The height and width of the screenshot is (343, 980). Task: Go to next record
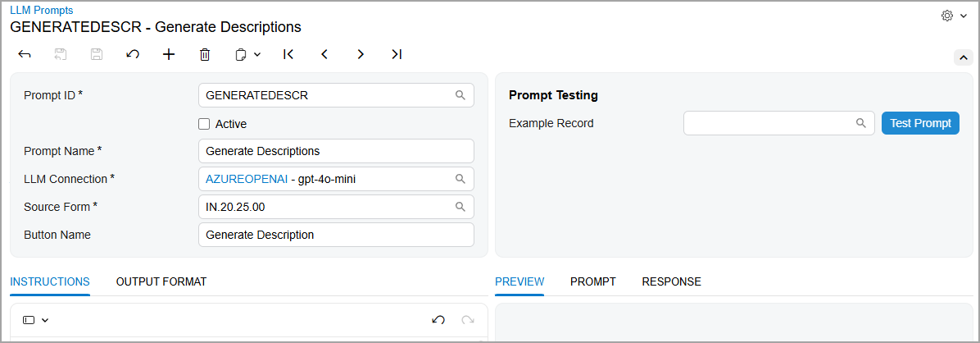point(361,55)
